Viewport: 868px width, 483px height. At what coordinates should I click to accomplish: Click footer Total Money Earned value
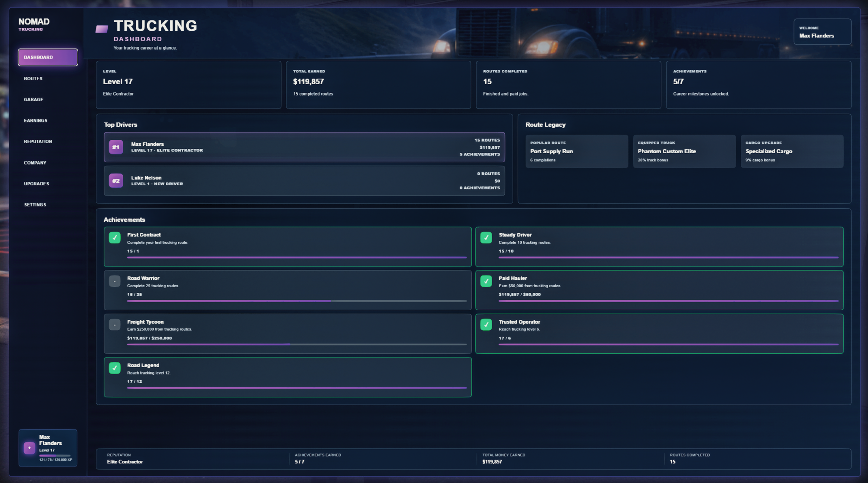coord(492,462)
